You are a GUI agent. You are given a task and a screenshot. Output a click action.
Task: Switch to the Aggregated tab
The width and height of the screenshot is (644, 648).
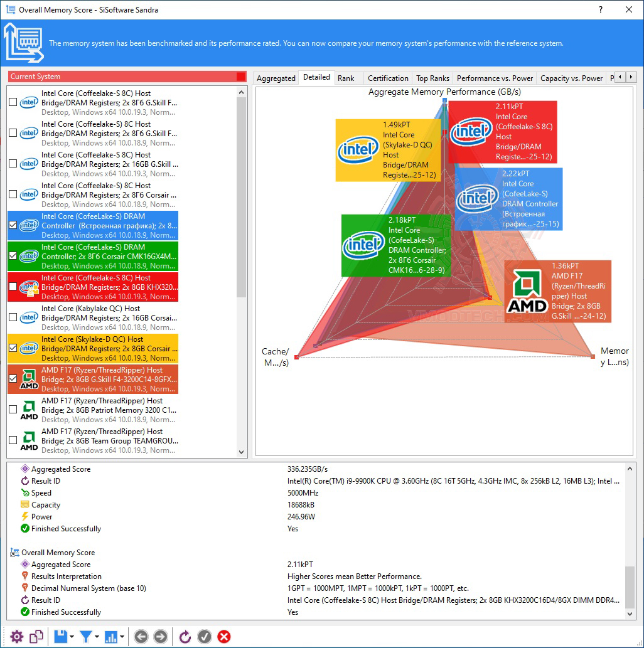click(276, 78)
